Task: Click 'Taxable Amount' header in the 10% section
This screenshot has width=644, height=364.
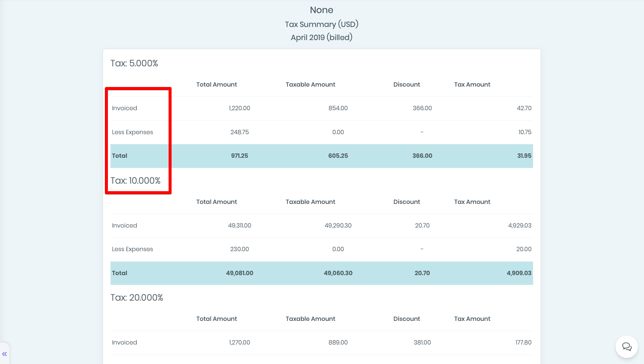Action: [310, 202]
